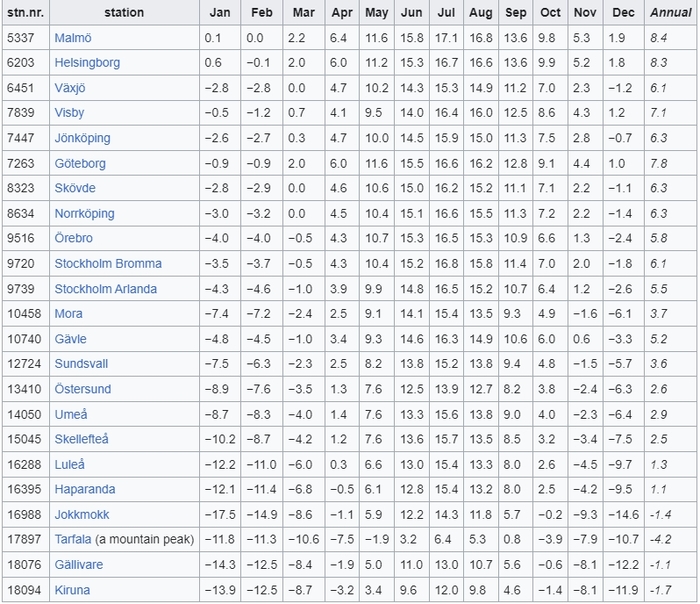The height and width of the screenshot is (604, 700).
Task: Follow the Mora station link
Action: (x=69, y=314)
